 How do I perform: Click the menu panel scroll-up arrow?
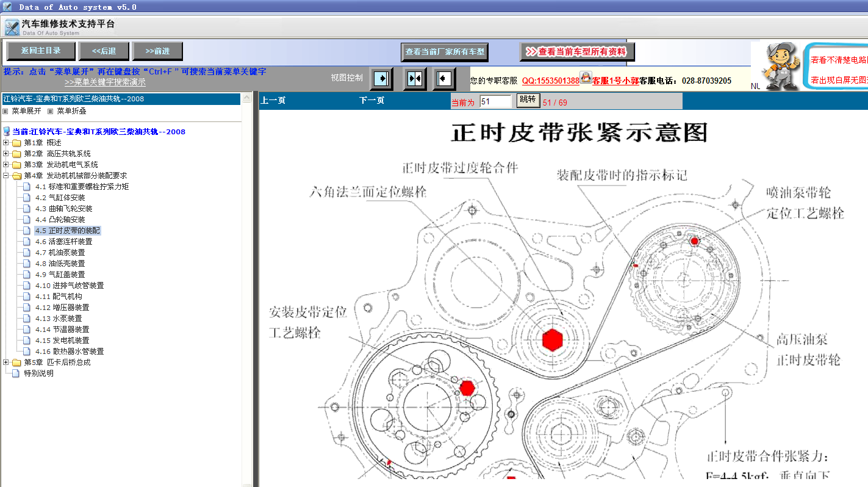pos(247,98)
